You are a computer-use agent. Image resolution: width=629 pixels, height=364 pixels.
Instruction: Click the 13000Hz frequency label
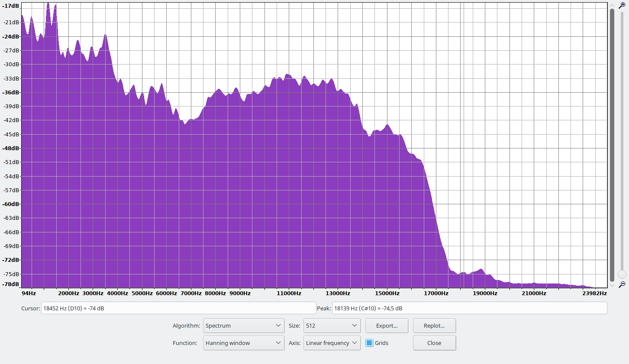pyautogui.click(x=338, y=293)
